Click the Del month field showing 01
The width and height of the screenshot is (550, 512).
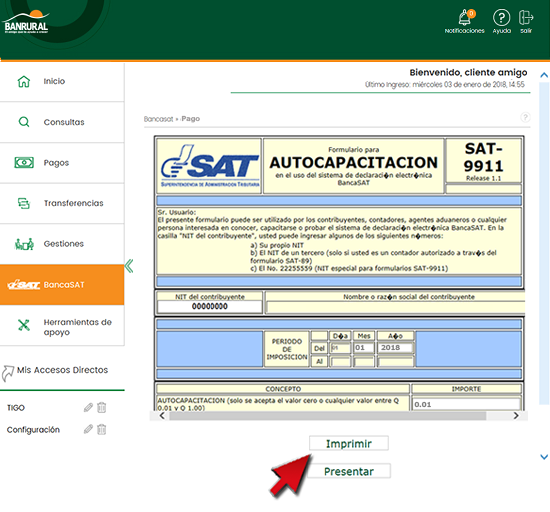(x=364, y=348)
